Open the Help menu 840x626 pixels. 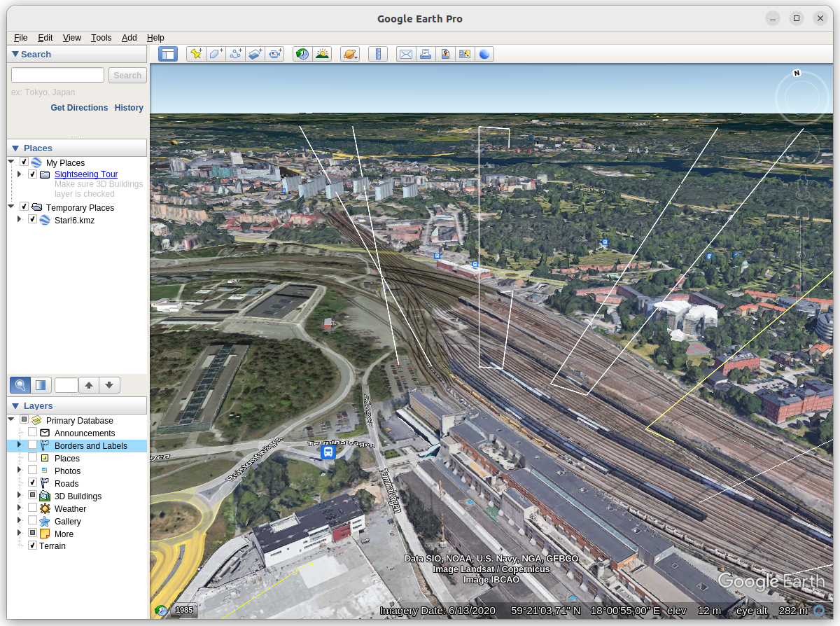155,38
